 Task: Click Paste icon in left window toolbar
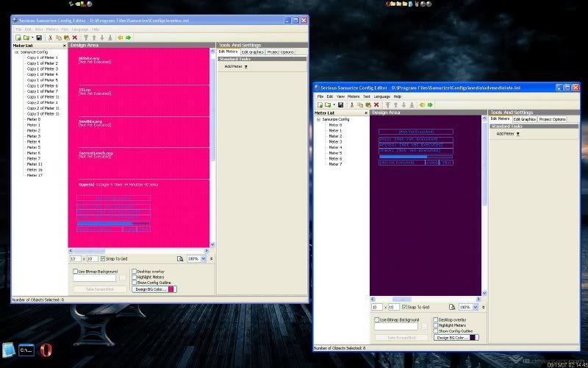pyautogui.click(x=67, y=38)
